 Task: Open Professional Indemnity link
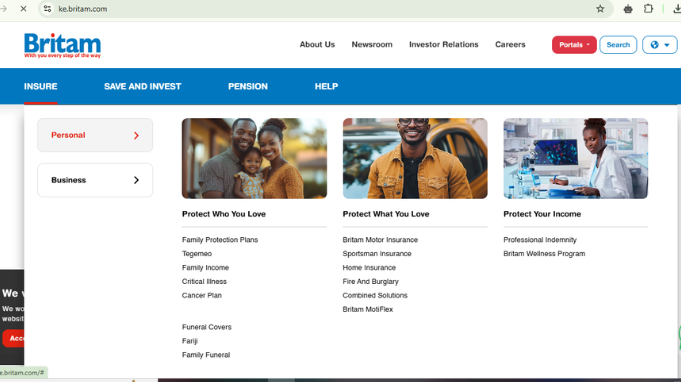pos(540,240)
